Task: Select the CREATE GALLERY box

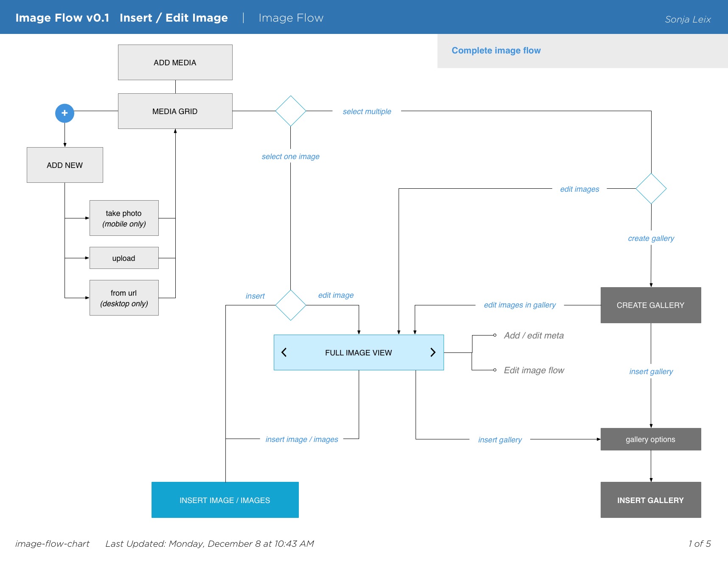Action: [x=651, y=305]
